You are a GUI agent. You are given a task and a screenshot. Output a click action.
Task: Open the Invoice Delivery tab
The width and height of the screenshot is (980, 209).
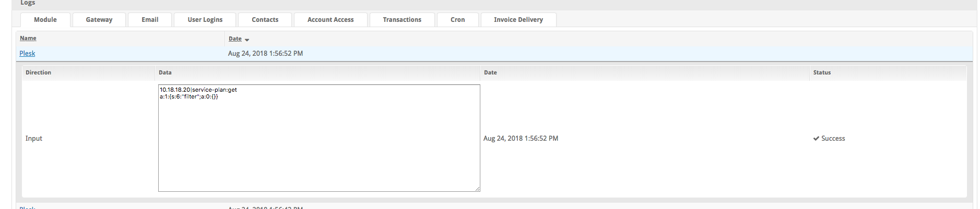pos(518,20)
